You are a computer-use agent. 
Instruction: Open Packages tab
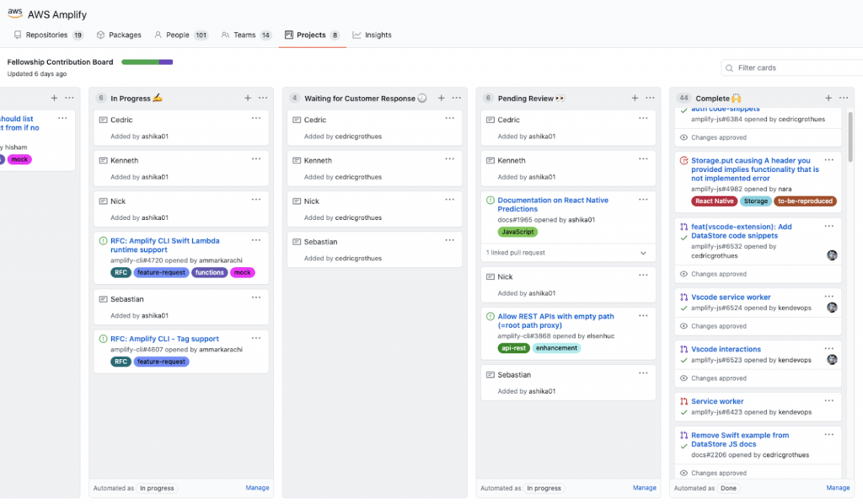tap(119, 35)
